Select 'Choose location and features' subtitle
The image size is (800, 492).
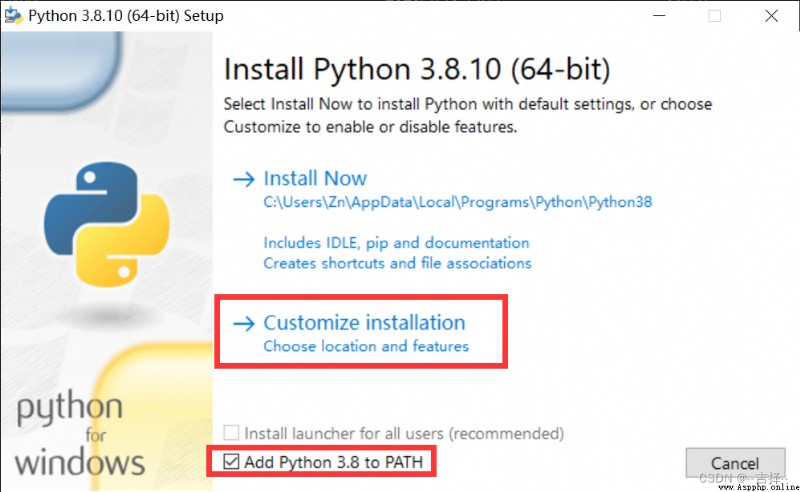(366, 346)
